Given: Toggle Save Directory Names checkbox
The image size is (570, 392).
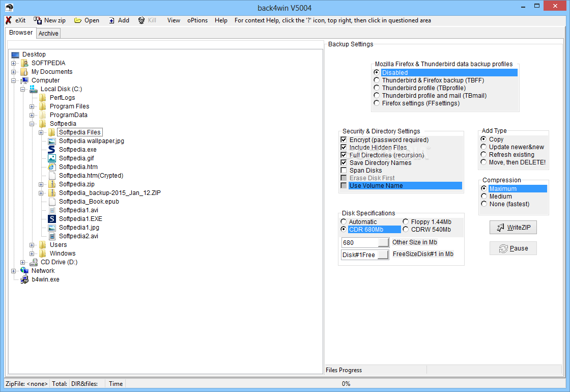Looking at the screenshot, I should click(x=344, y=162).
